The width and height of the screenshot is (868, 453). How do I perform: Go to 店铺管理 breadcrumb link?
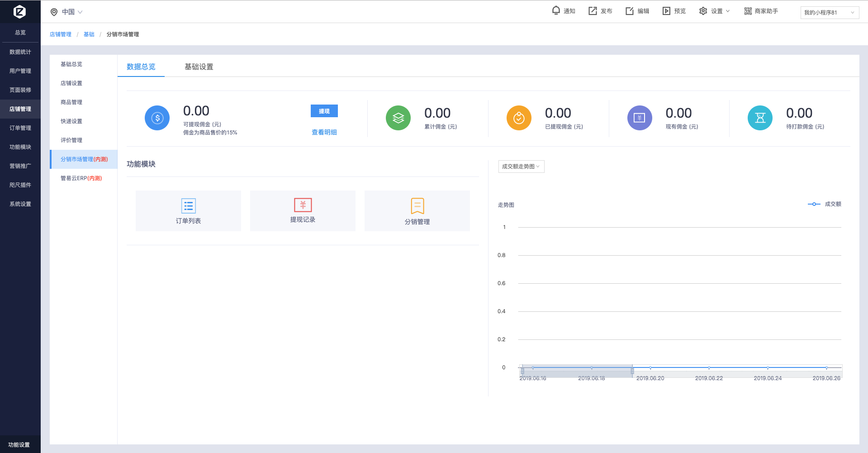61,34
